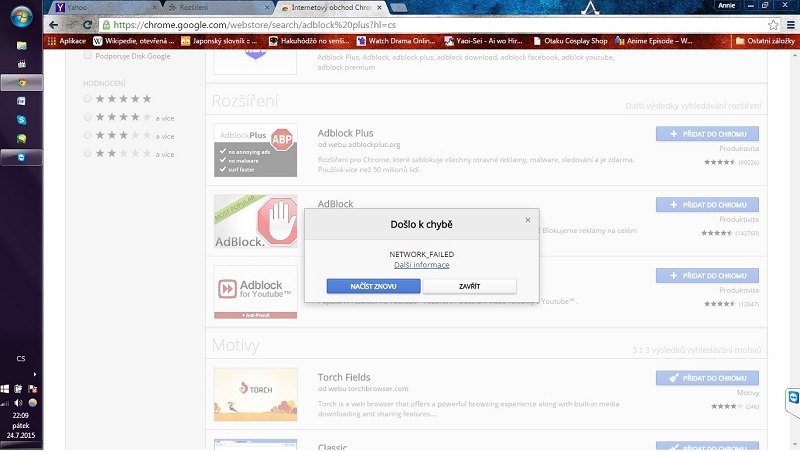The width and height of the screenshot is (800, 452).
Task: Open the Wikipedie bookmark
Action: pos(136,41)
